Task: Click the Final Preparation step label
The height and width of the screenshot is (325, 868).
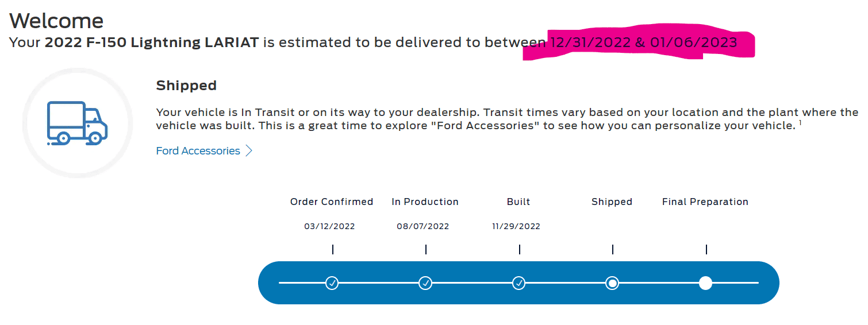Action: pos(705,202)
